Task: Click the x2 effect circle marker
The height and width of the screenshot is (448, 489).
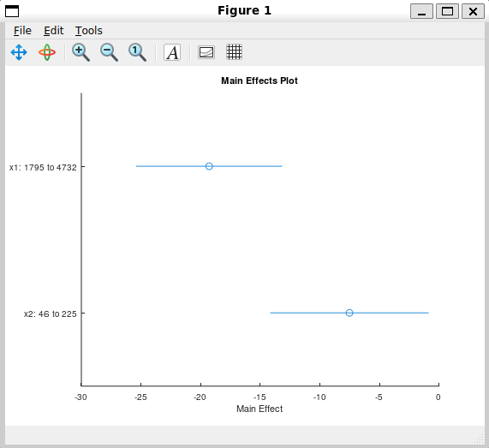Action: (x=349, y=313)
